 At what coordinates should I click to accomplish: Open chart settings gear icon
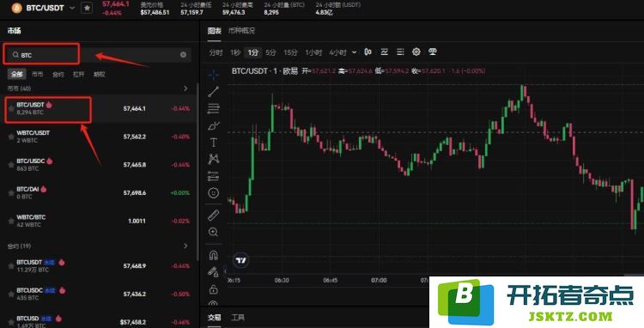416,52
